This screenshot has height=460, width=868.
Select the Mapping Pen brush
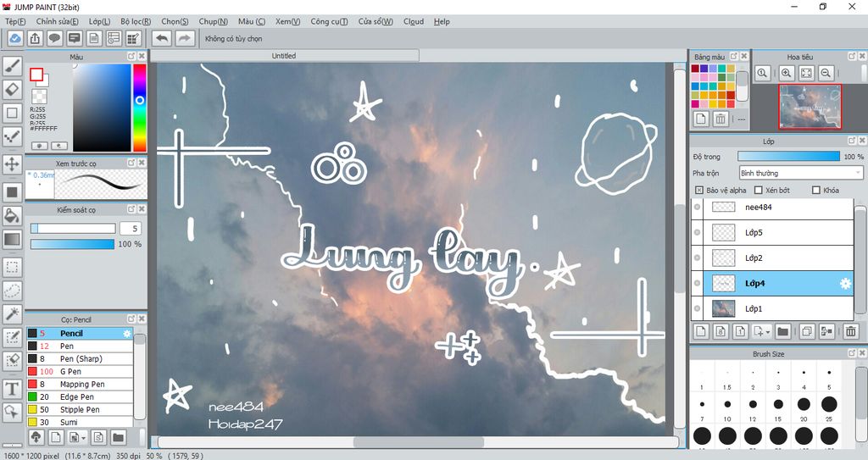click(x=81, y=384)
